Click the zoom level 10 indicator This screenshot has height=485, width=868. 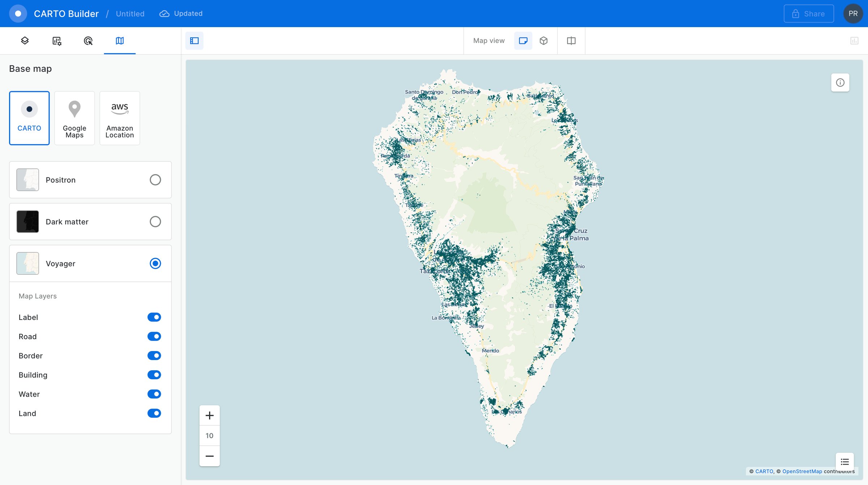click(x=210, y=436)
